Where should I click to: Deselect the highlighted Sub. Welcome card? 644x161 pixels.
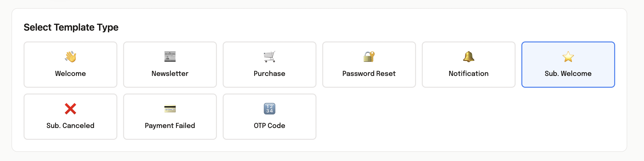click(x=568, y=65)
